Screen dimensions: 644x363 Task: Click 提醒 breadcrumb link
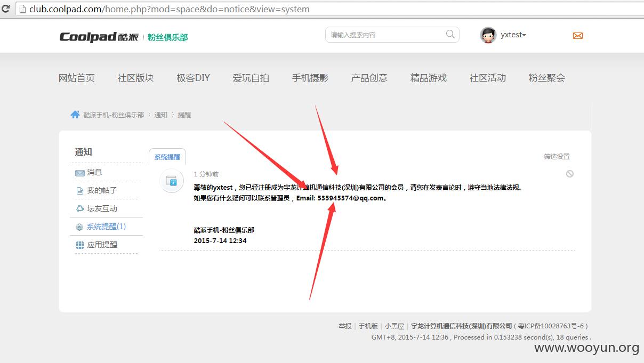pos(184,115)
